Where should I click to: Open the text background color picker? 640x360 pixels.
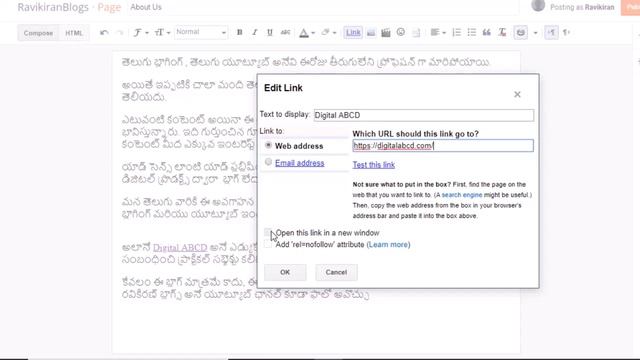(x=328, y=33)
